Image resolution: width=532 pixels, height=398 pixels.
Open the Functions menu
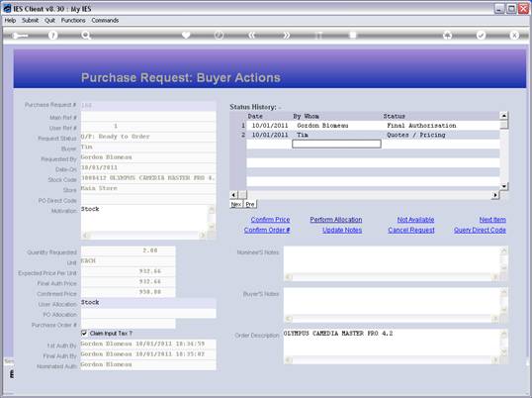[73, 21]
